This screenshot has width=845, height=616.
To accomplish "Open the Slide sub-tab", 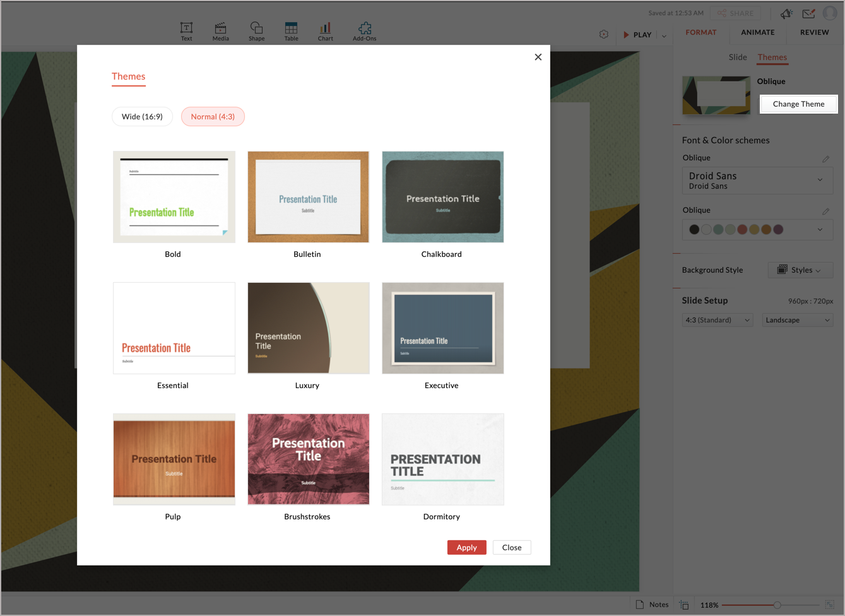I will pos(738,57).
